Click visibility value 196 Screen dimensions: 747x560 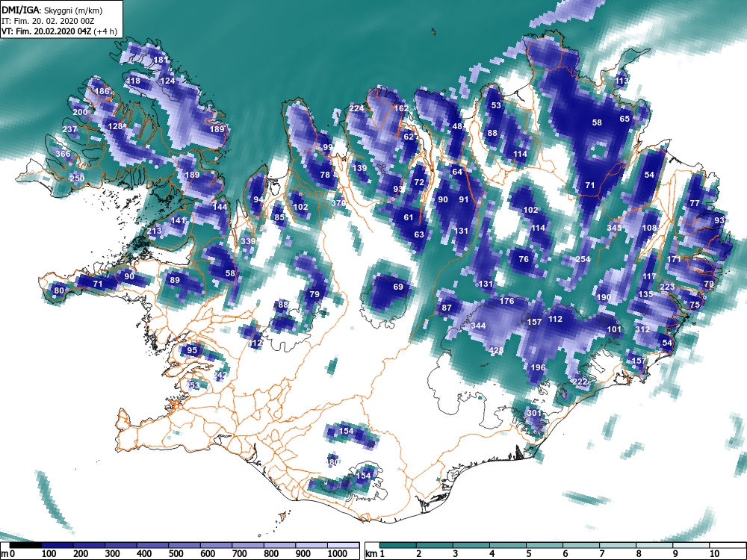tap(538, 367)
